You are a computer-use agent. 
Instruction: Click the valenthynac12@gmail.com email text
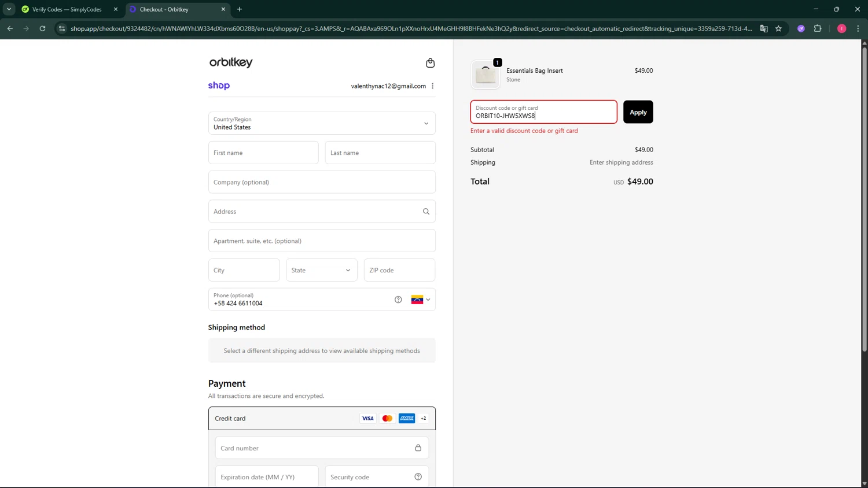pyautogui.click(x=388, y=86)
